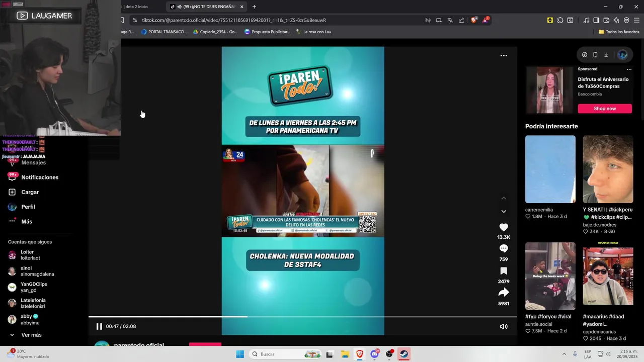Click the sponsored Bancolombia ad thumbnail
This screenshot has height=362, width=644.
549,90
